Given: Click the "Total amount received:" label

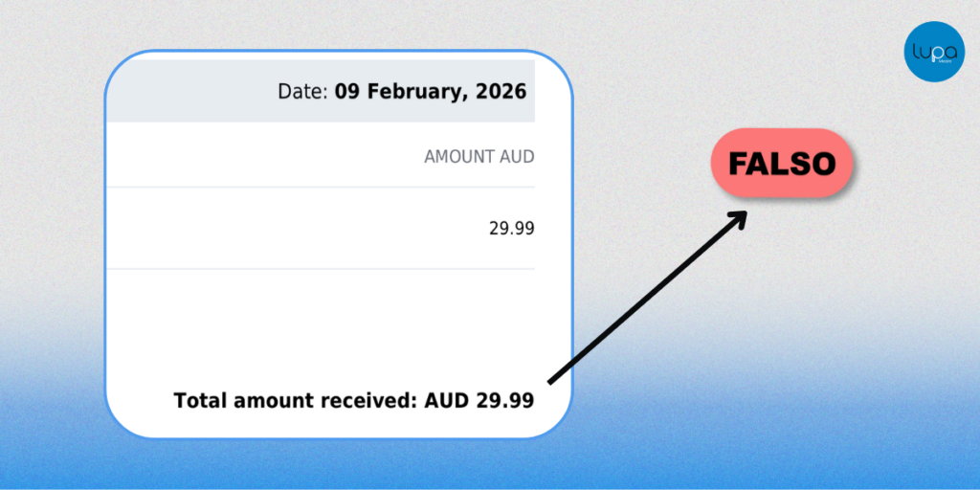Looking at the screenshot, I should pyautogui.click(x=295, y=400).
